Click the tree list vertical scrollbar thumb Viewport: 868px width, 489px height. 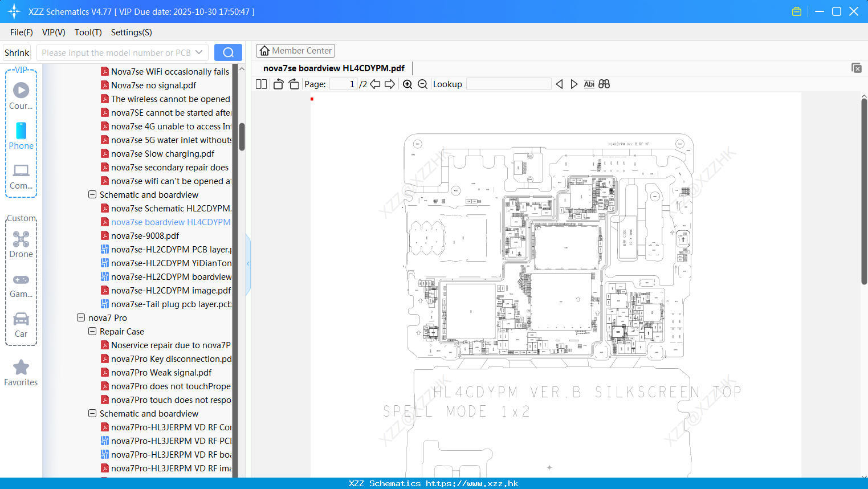(x=242, y=137)
